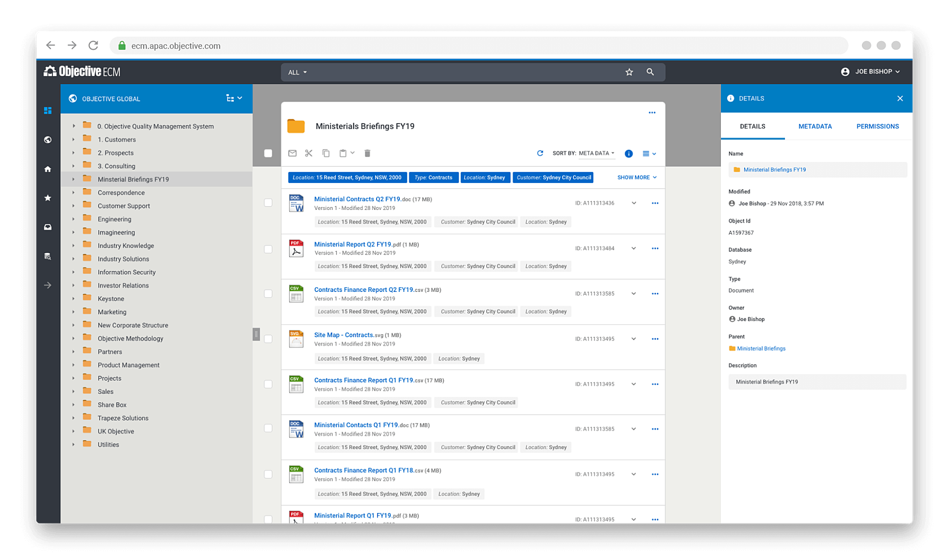Switch to the Metadata tab

tap(815, 126)
